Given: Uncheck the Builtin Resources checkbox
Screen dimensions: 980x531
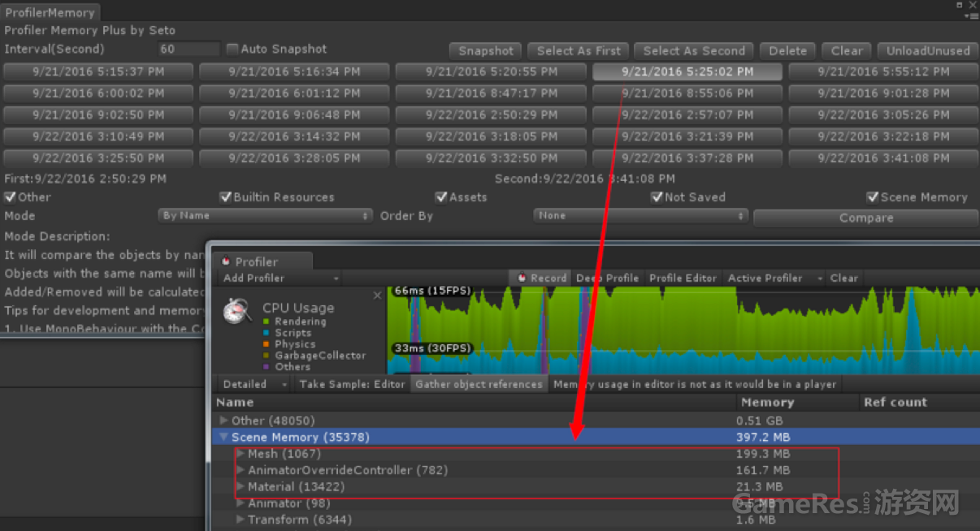Looking at the screenshot, I should [x=226, y=197].
